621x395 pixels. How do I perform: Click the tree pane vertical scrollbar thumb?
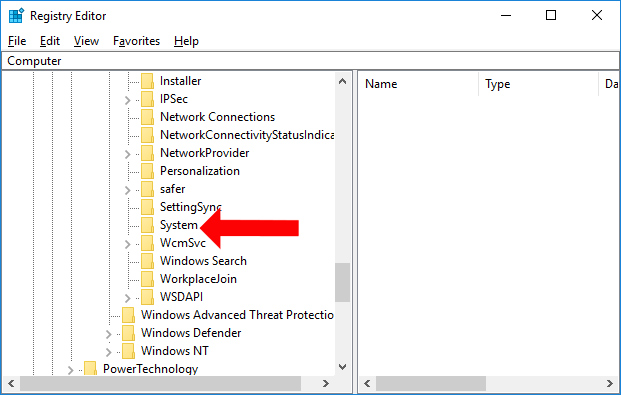[x=343, y=282]
